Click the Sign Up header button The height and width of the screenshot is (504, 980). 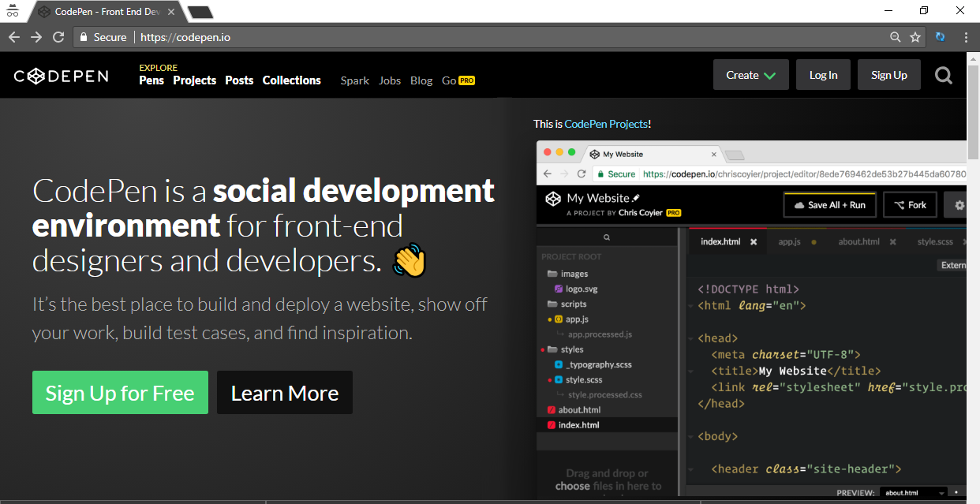(889, 75)
